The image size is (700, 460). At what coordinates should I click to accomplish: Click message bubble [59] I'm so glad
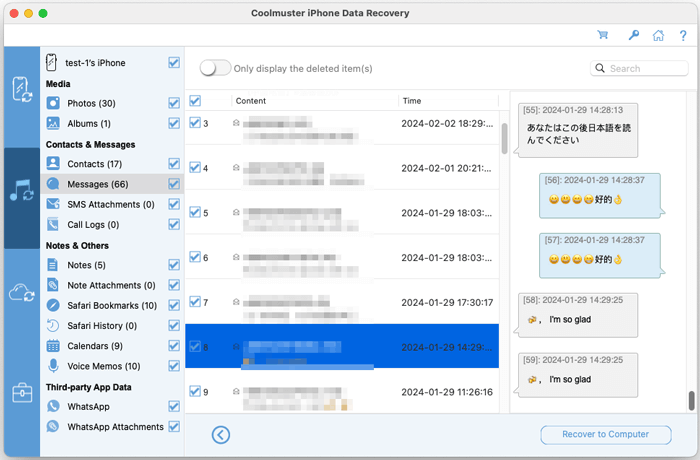578,375
